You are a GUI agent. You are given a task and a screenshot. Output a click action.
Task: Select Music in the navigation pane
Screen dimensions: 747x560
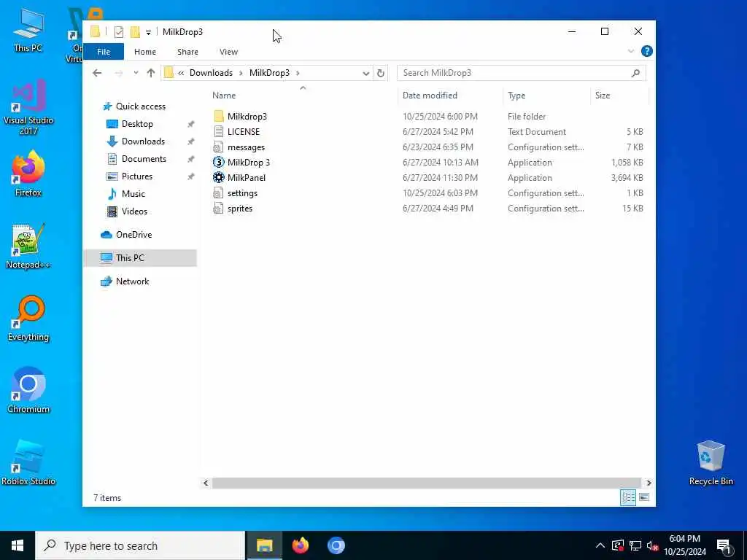[133, 194]
